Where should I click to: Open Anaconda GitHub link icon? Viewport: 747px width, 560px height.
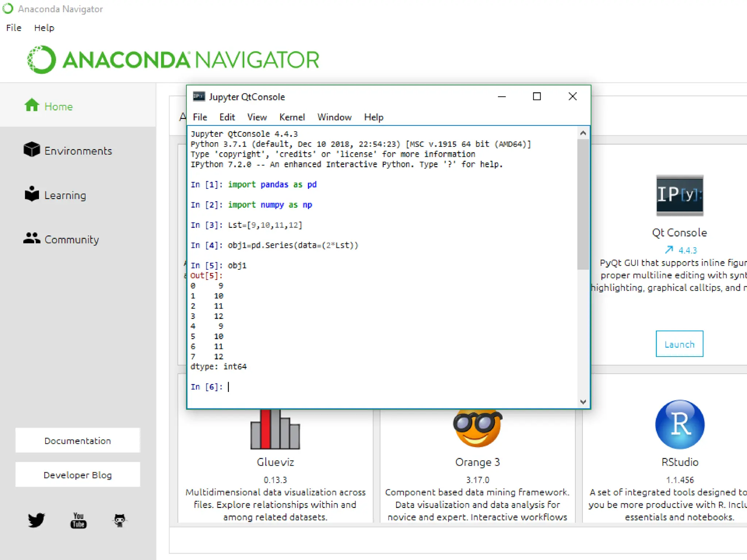point(120,520)
